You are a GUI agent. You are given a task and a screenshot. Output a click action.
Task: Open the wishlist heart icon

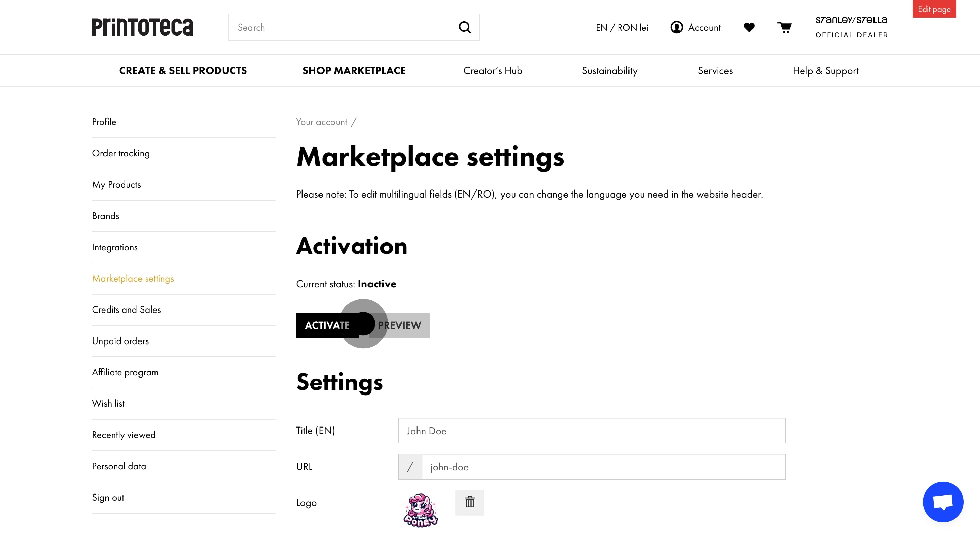pyautogui.click(x=749, y=27)
